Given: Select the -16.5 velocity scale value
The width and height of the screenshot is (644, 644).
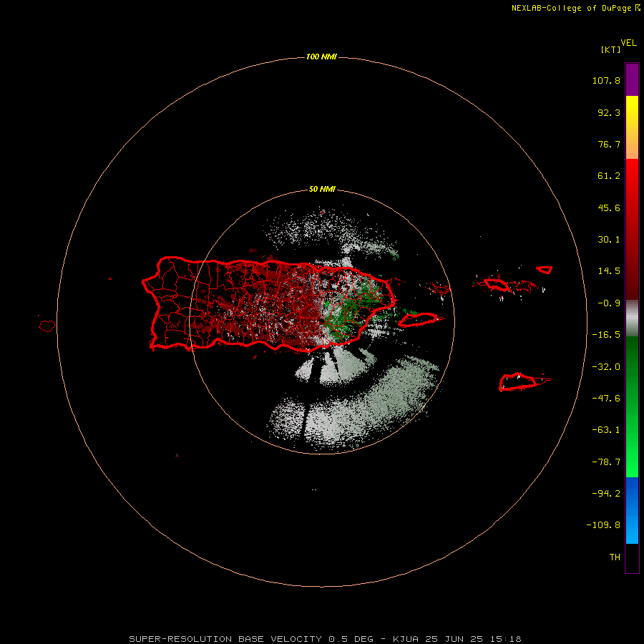Looking at the screenshot, I should tap(606, 335).
